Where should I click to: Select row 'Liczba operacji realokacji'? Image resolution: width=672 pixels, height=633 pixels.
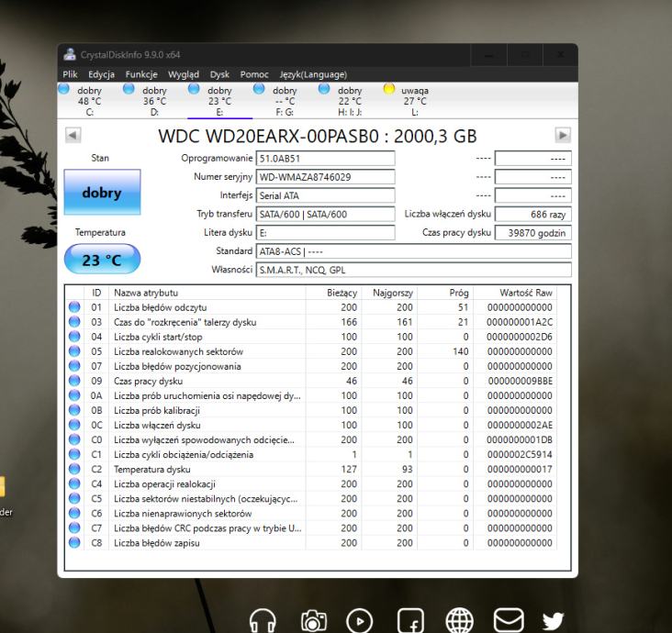pyautogui.click(x=310, y=484)
